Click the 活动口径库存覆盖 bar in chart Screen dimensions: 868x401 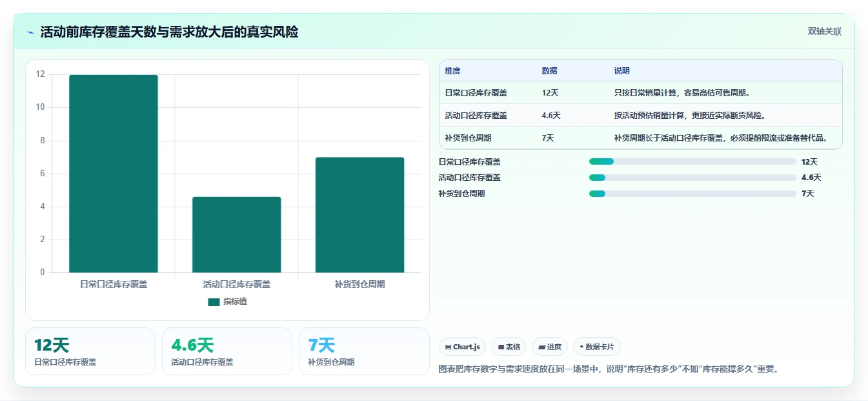237,234
